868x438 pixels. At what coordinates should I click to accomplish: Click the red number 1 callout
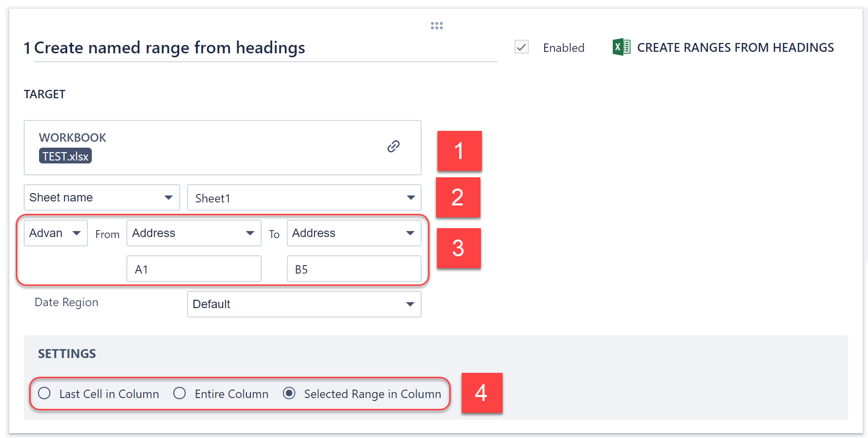[x=459, y=151]
